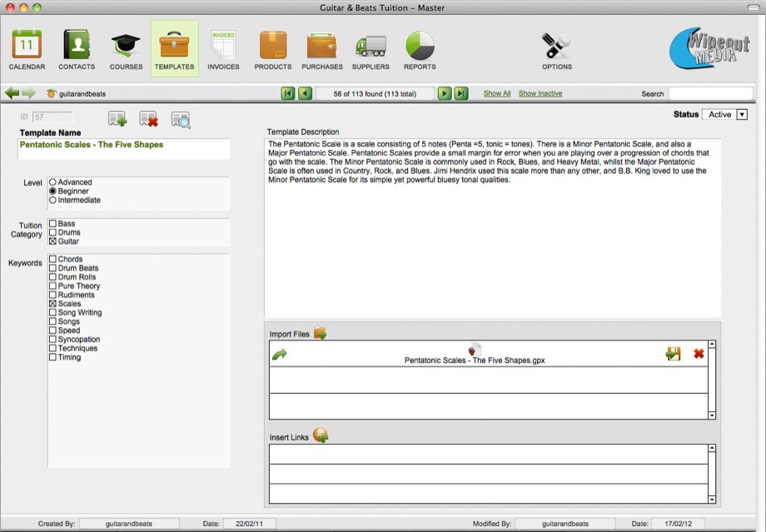Delete the imported Pentatonic Scales gpx file
The height and width of the screenshot is (532, 766).
point(699,354)
